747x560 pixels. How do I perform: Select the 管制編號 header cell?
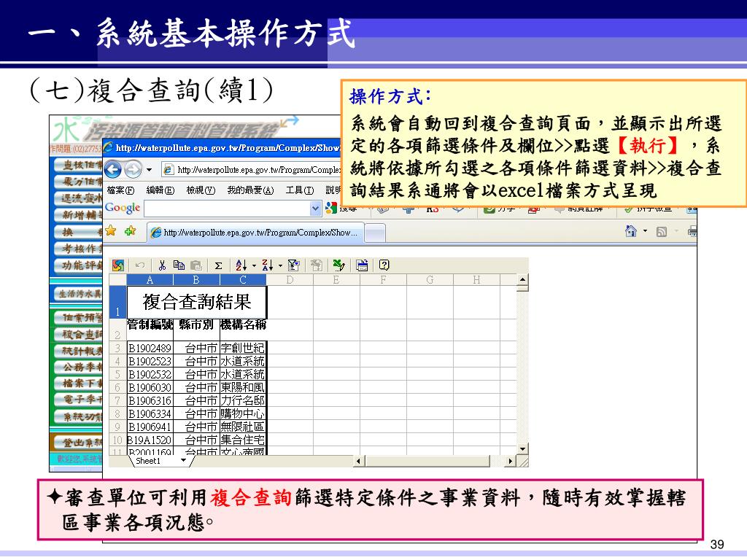(150, 329)
